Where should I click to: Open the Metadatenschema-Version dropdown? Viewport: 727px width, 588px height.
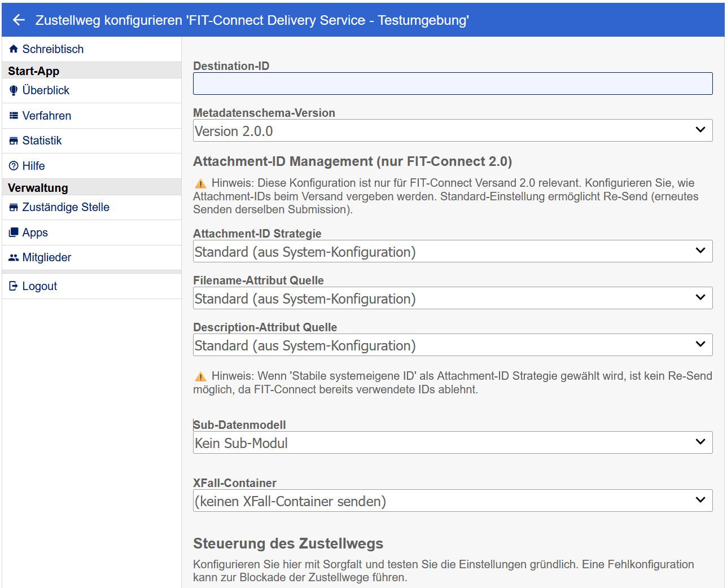[x=453, y=130]
